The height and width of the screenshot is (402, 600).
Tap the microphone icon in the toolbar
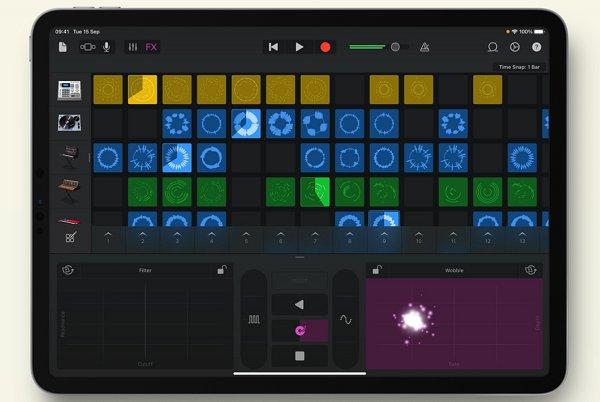coord(106,47)
